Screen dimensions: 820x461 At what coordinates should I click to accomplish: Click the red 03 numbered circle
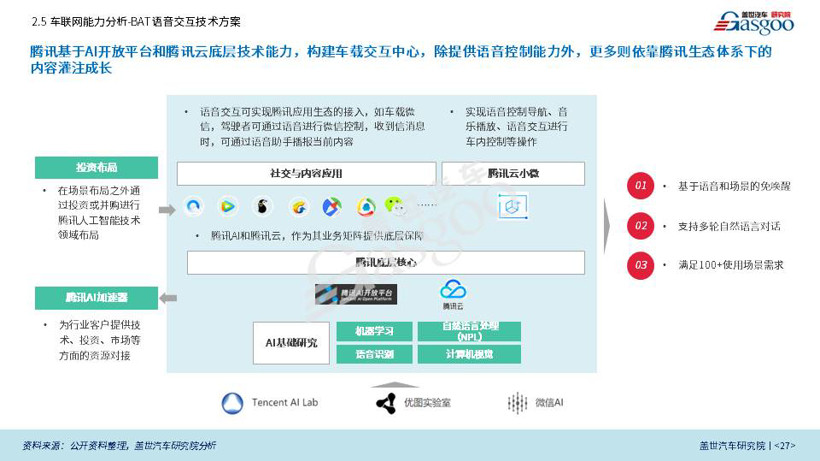pos(641,265)
